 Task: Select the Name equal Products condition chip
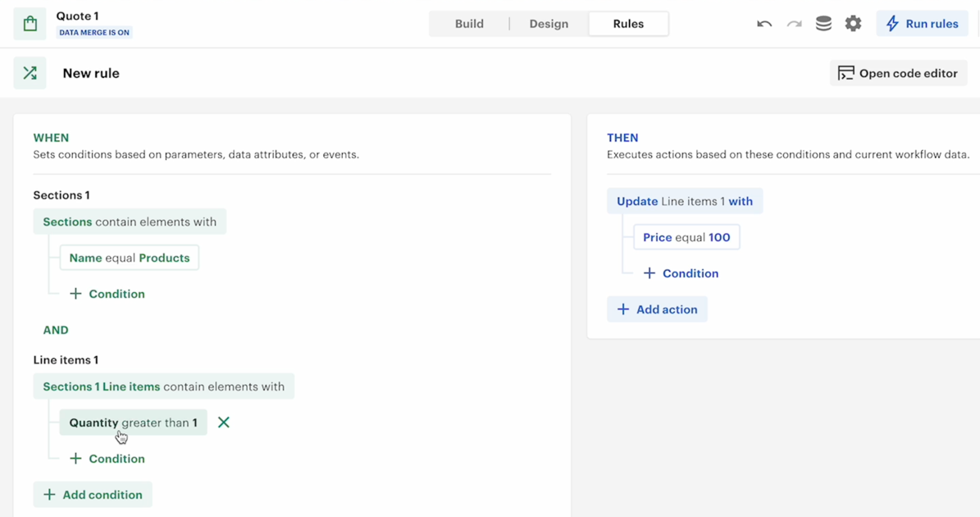129,257
